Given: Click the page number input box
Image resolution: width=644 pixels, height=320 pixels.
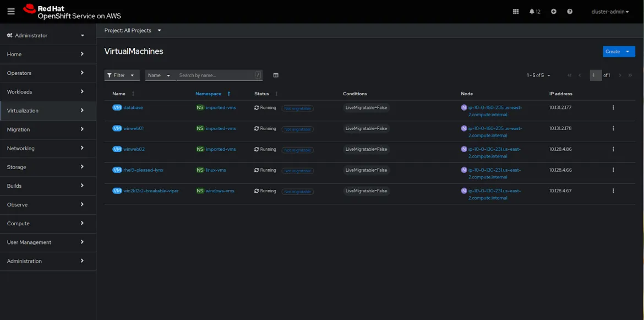Looking at the screenshot, I should (x=596, y=75).
